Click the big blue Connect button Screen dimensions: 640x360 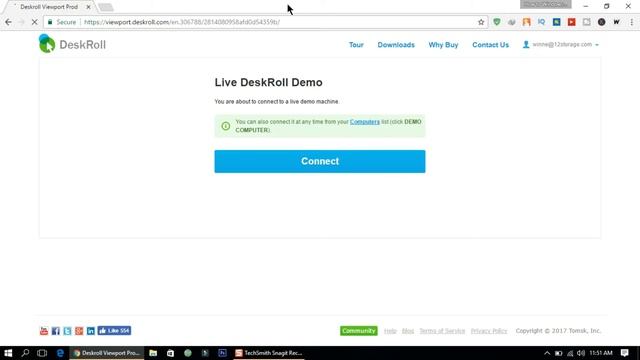click(x=320, y=161)
